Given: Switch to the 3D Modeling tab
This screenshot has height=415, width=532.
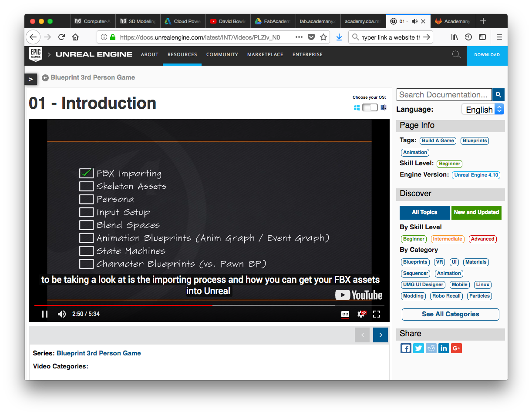Looking at the screenshot, I should click(138, 21).
